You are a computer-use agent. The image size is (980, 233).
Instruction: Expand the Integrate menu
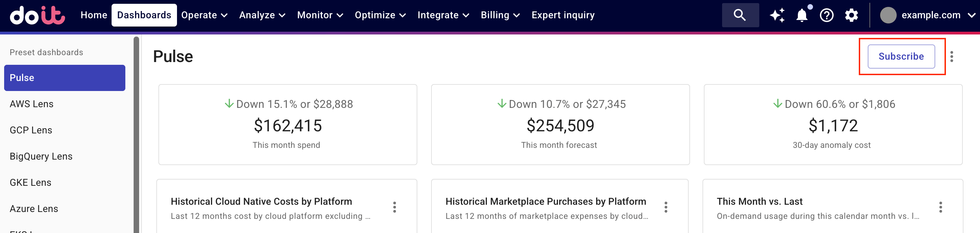[x=443, y=15]
